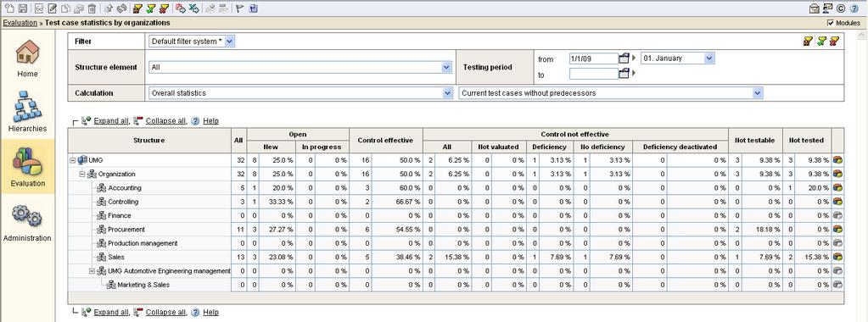Click the flag icon in toolbar
The height and width of the screenshot is (322, 868).
click(x=239, y=8)
